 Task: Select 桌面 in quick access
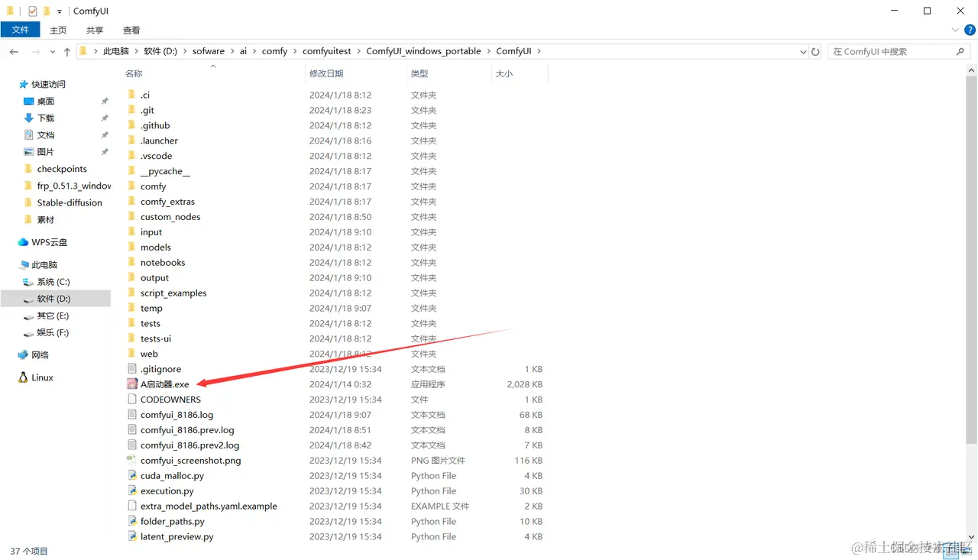click(x=45, y=101)
